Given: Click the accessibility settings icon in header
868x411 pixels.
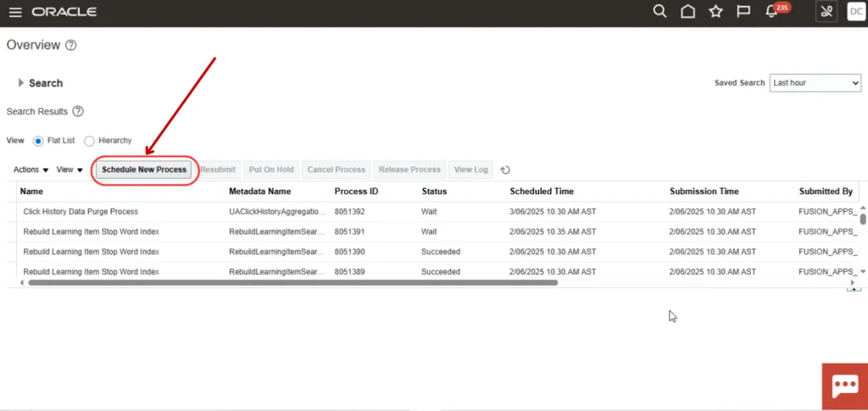Looking at the screenshot, I should coord(826,12).
